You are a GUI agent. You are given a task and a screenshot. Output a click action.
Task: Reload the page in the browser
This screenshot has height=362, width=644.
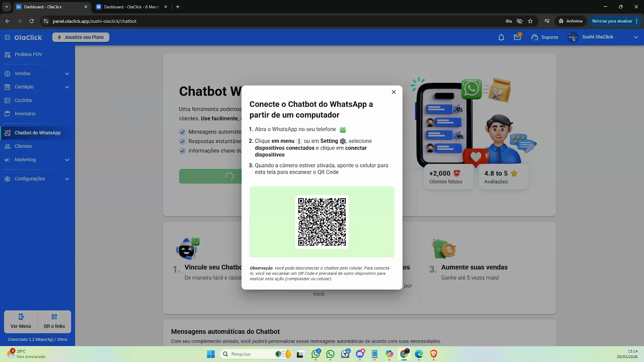[31, 21]
